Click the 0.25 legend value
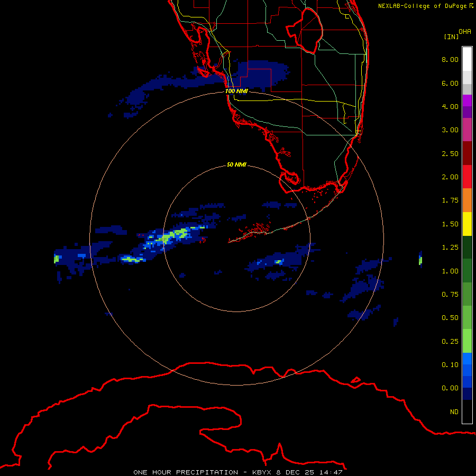The height and width of the screenshot is (476, 476). [x=450, y=342]
